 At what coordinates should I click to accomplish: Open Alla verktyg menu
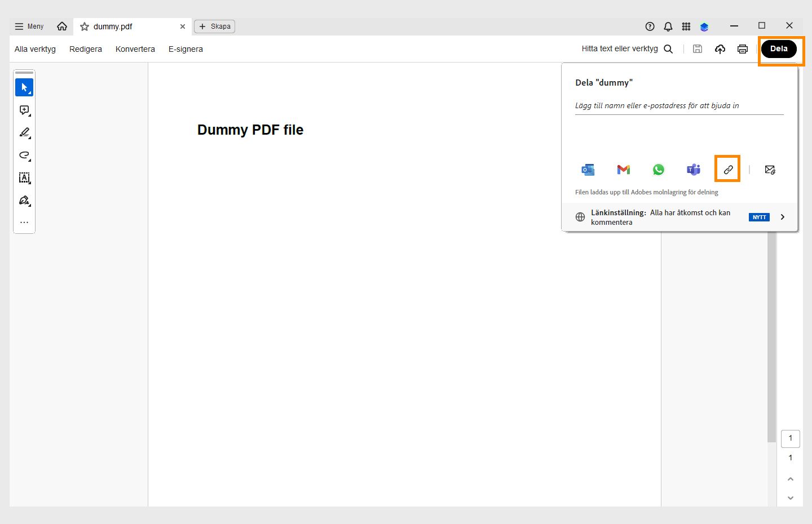pos(35,49)
